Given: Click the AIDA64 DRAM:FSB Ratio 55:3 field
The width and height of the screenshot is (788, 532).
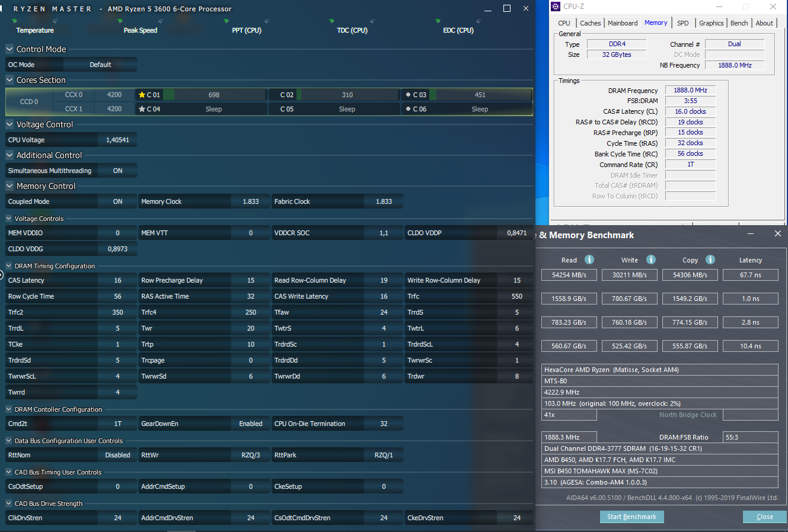Looking at the screenshot, I should pos(751,437).
